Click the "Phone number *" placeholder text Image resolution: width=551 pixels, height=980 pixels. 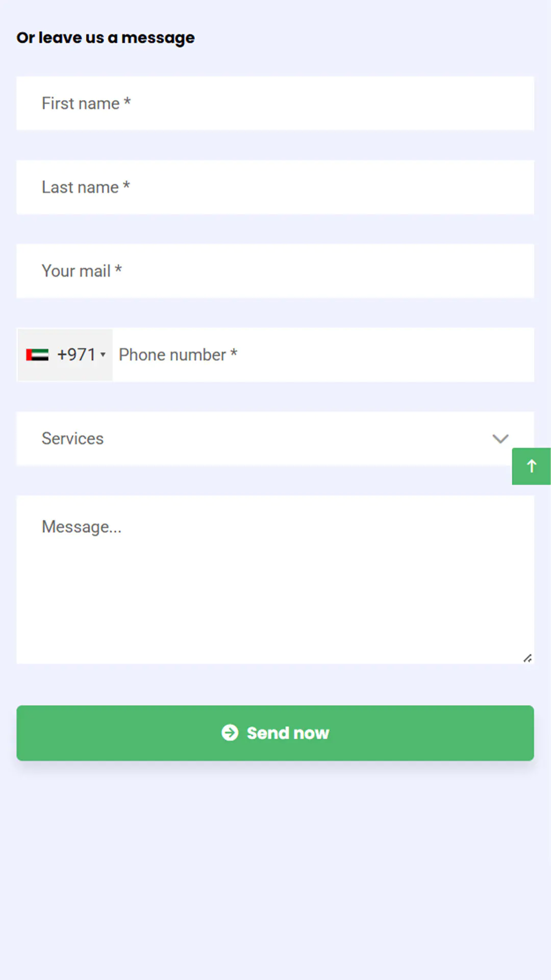click(x=178, y=355)
